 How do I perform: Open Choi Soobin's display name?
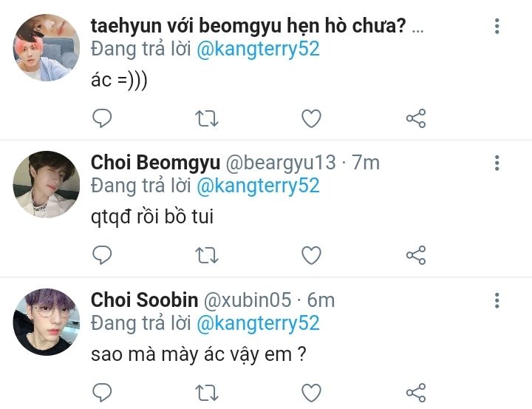click(144, 300)
